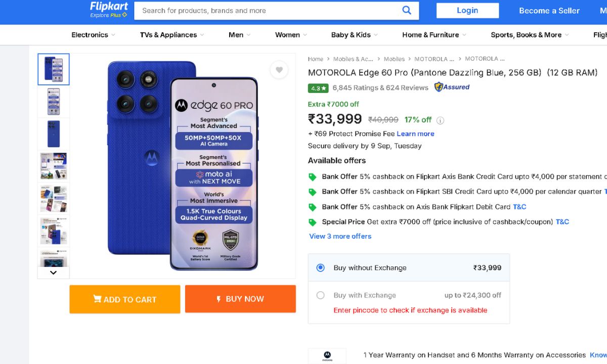Click the green tag icon beside Special Price

pos(313,222)
